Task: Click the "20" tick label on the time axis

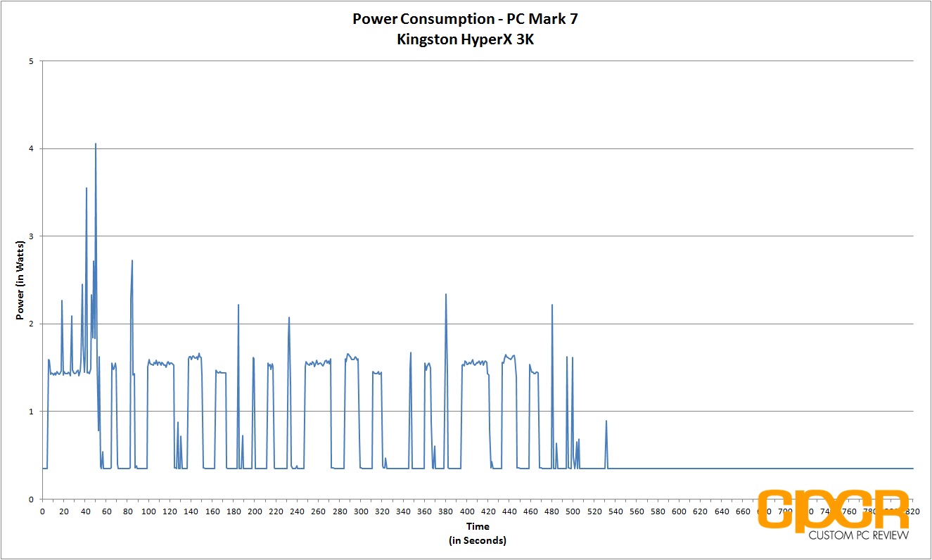Action: point(64,511)
